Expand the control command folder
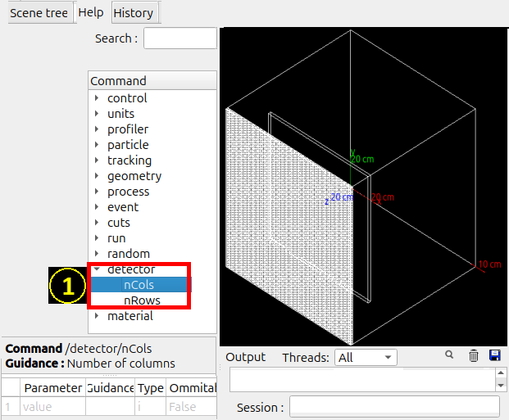Screen dimensions: 509x420 tap(97, 97)
